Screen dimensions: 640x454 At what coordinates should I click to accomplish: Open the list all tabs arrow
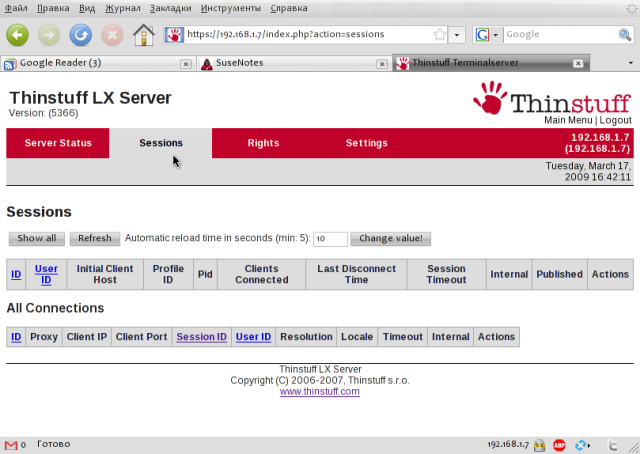(631, 63)
